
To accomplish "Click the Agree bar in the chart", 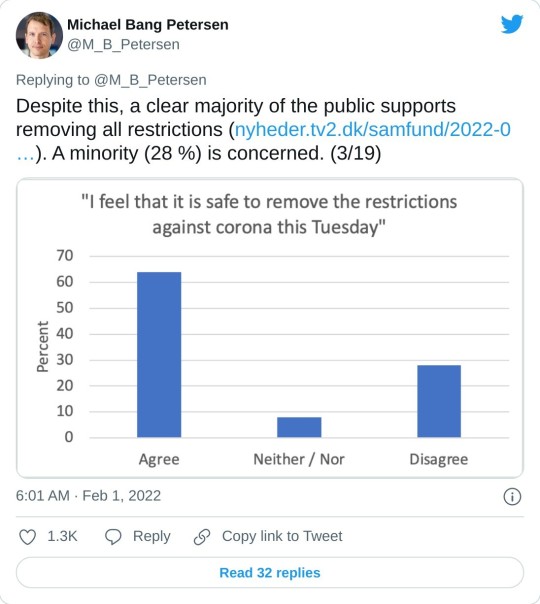I will (159, 354).
